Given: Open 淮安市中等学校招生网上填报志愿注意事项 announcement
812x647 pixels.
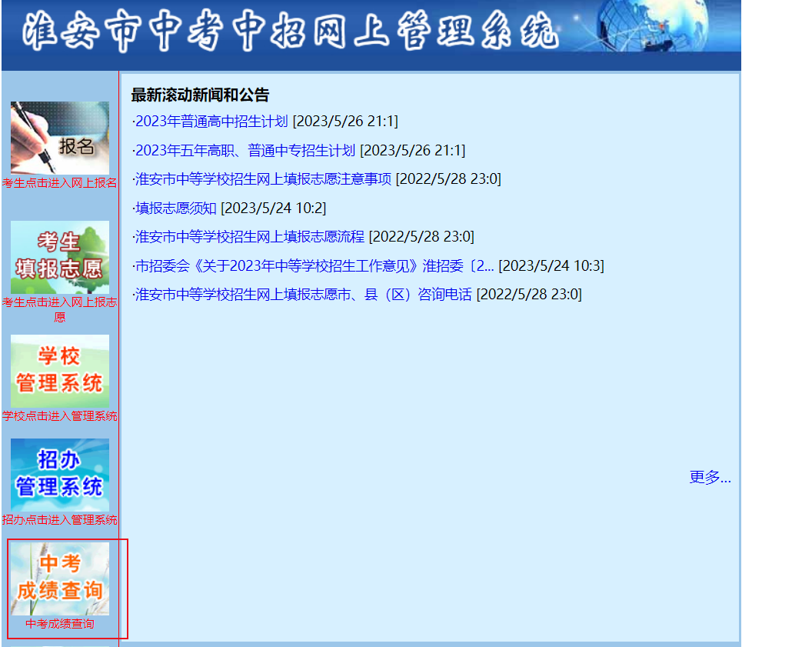Looking at the screenshot, I should [263, 179].
